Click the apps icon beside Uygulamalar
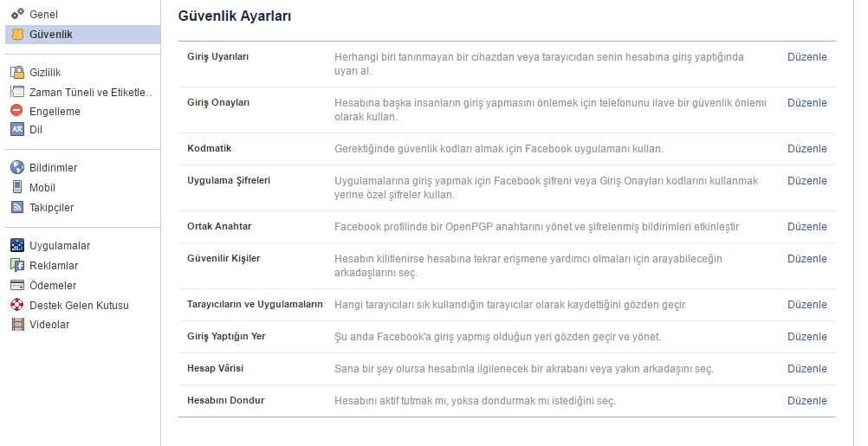 click(x=17, y=245)
